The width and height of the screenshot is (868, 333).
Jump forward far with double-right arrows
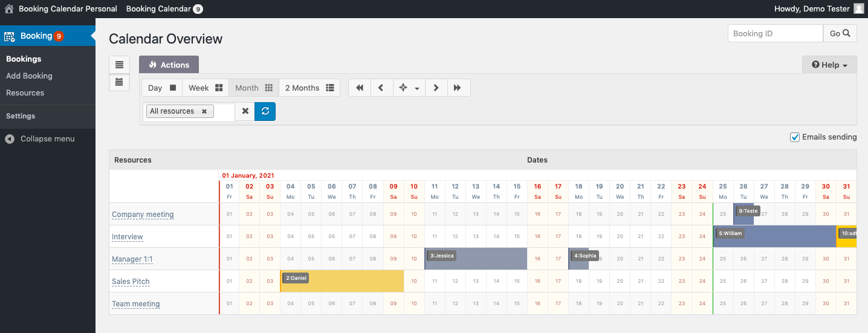[x=458, y=88]
